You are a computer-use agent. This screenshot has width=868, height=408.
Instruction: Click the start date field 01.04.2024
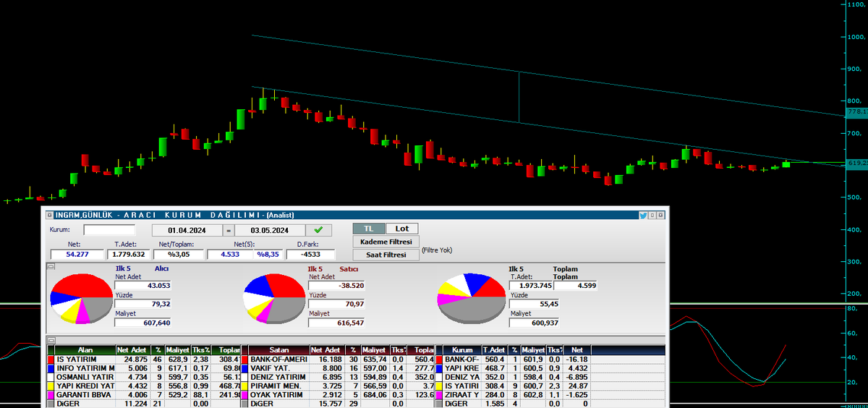pyautogui.click(x=186, y=230)
